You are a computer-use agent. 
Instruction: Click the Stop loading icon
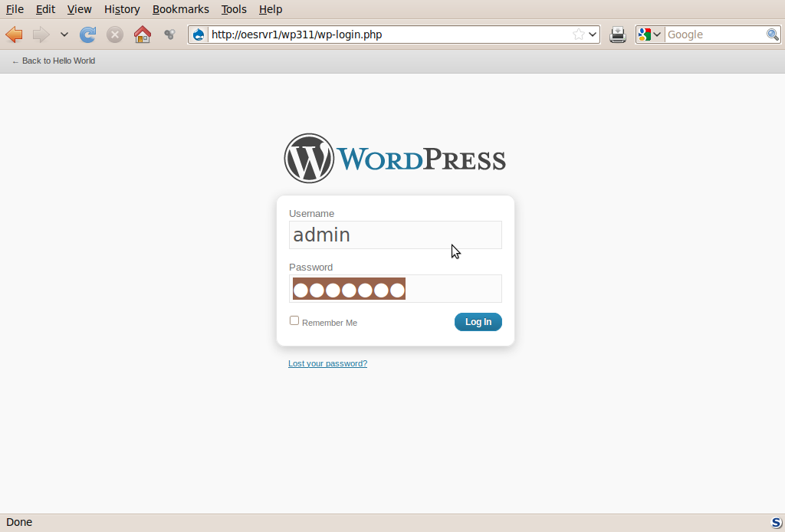pyautogui.click(x=115, y=34)
